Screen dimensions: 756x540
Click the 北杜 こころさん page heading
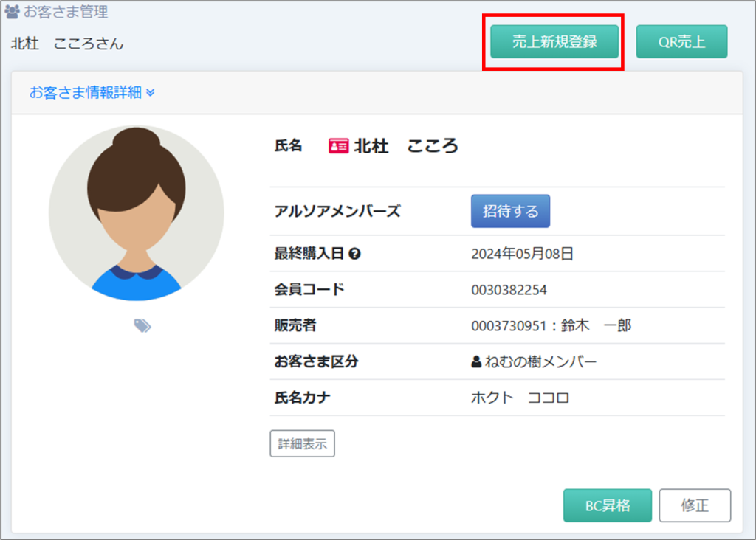67,44
